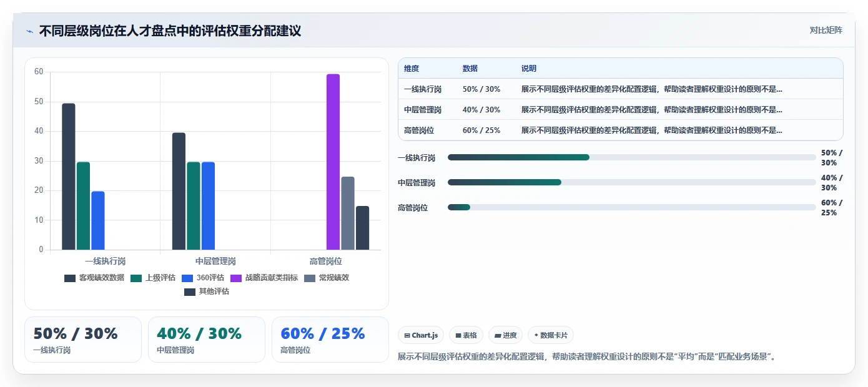Click the 数据 column header
Viewport: 868px width, 387px height.
[x=470, y=69]
